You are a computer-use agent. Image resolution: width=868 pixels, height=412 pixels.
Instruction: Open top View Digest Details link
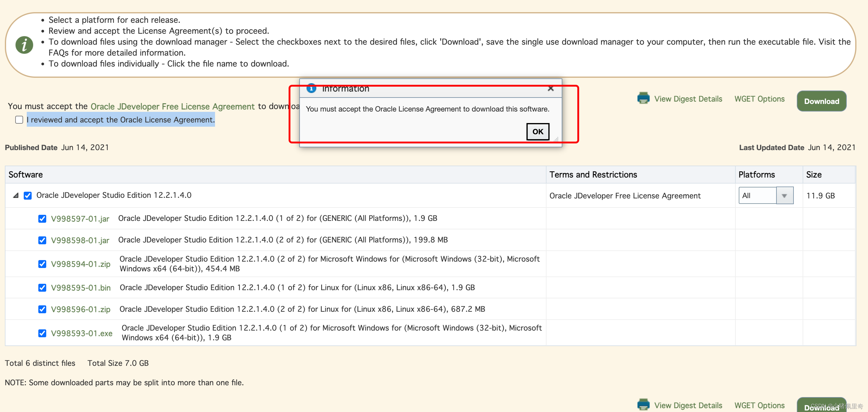click(x=688, y=99)
